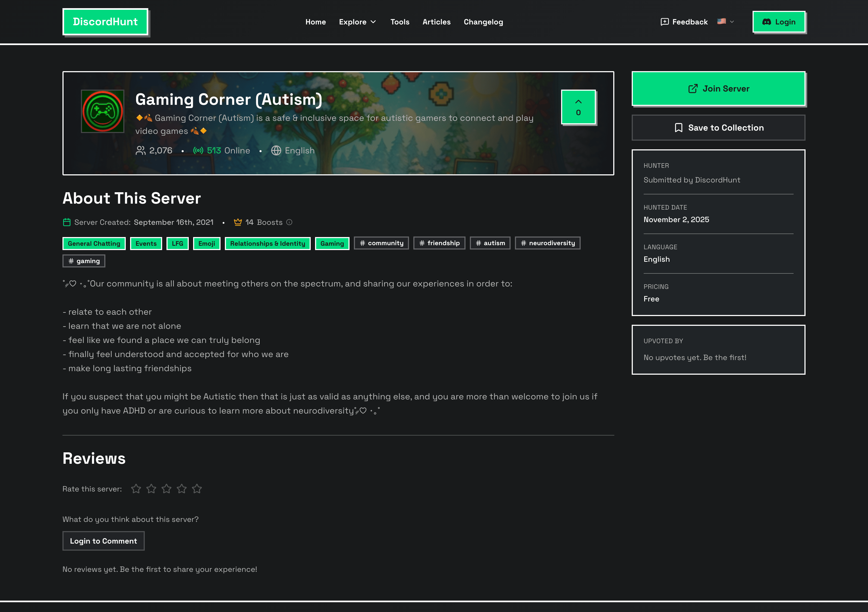Click the calendar icon beside Server Created
This screenshot has height=612, width=868.
[x=67, y=222]
